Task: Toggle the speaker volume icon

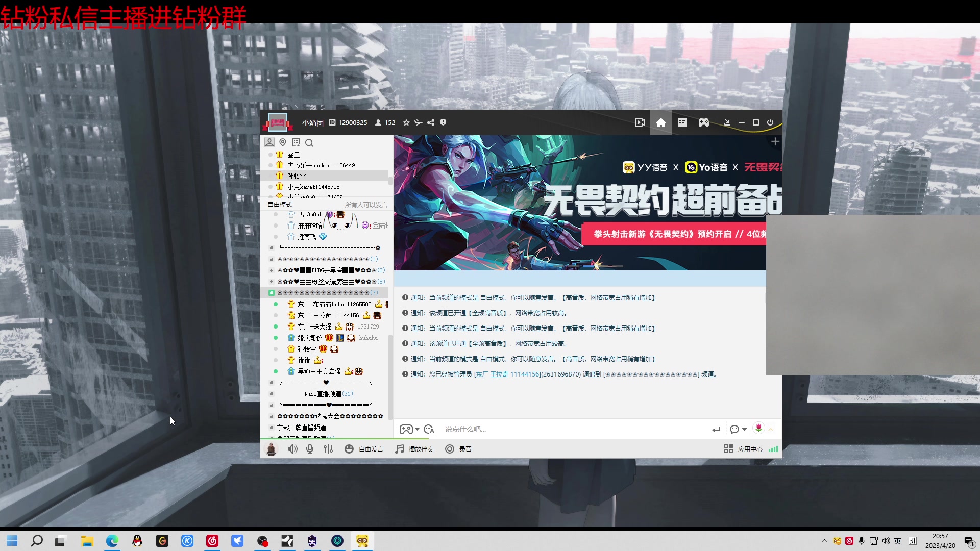Action: [x=292, y=449]
